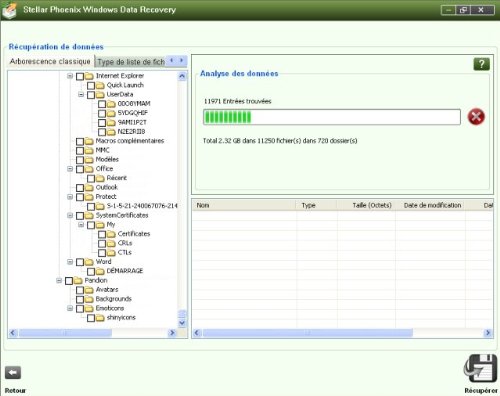Tick the DÉMARRAGE folder checkbox

[x=91, y=271]
